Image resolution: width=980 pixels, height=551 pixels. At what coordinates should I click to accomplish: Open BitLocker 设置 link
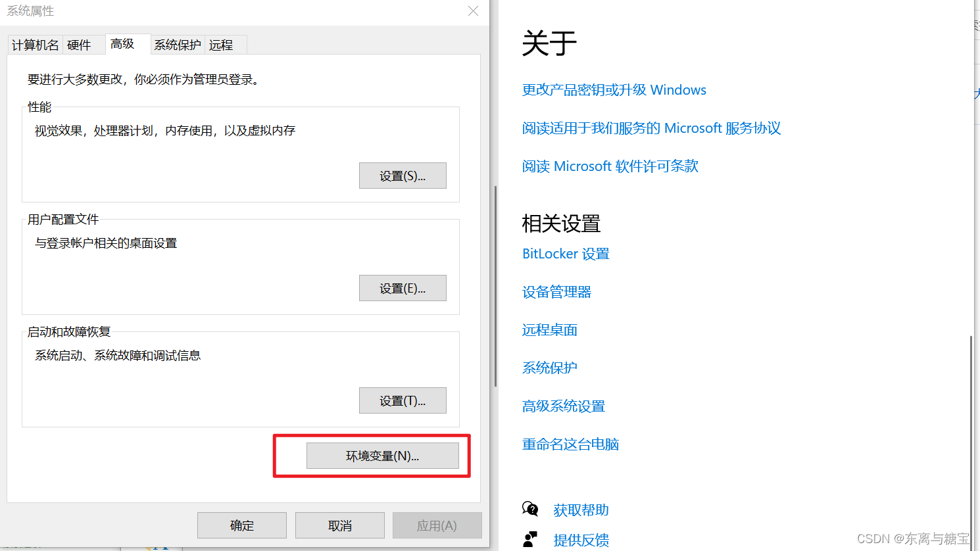tap(566, 254)
